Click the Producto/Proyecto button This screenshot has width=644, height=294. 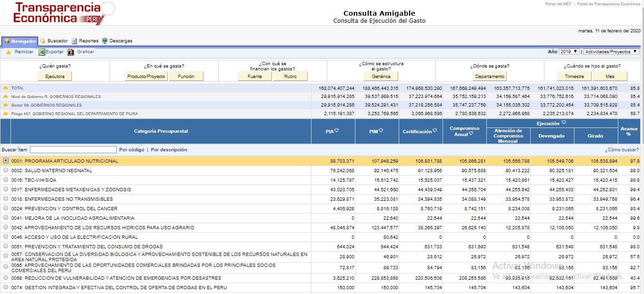146,76
